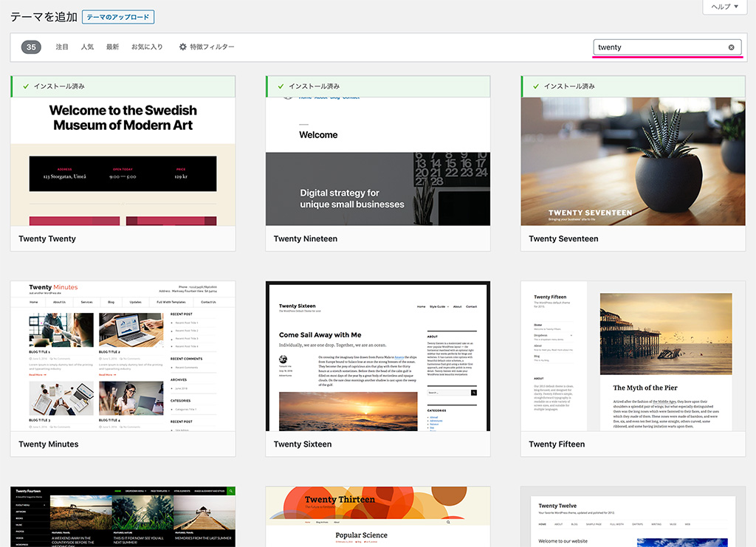Viewport: 756px width, 547px height.
Task: Click the 35 results count badge
Action: (x=31, y=47)
